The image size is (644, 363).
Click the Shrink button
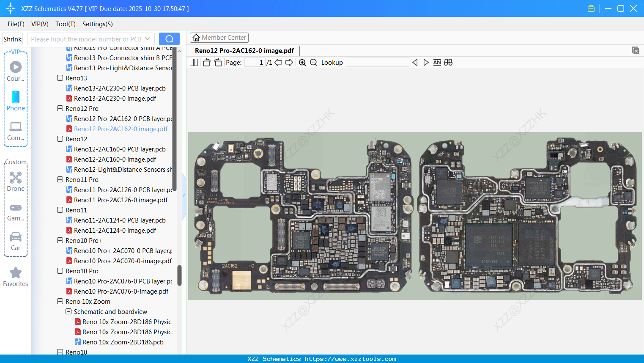tap(13, 39)
